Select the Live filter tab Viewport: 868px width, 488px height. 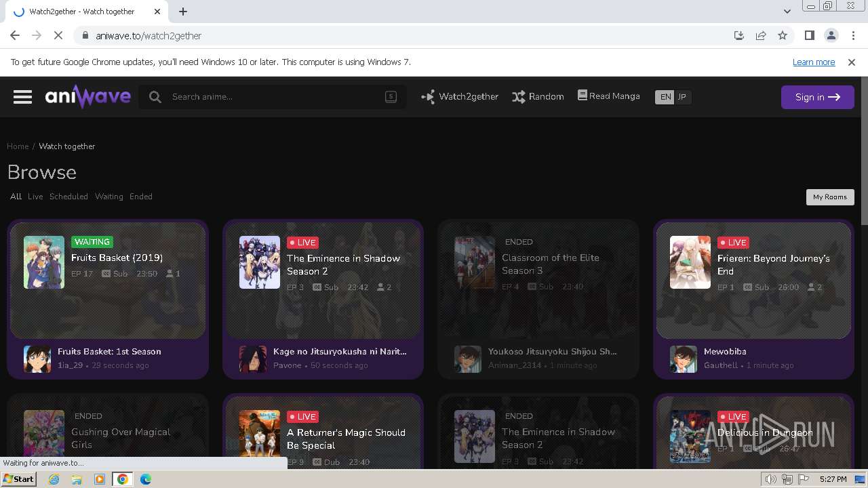pos(35,197)
